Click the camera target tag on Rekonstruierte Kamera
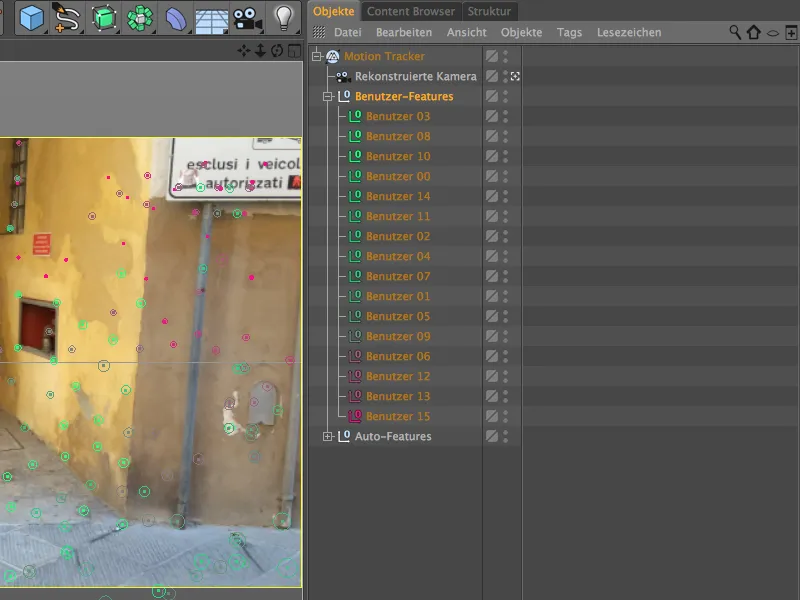 click(x=515, y=77)
